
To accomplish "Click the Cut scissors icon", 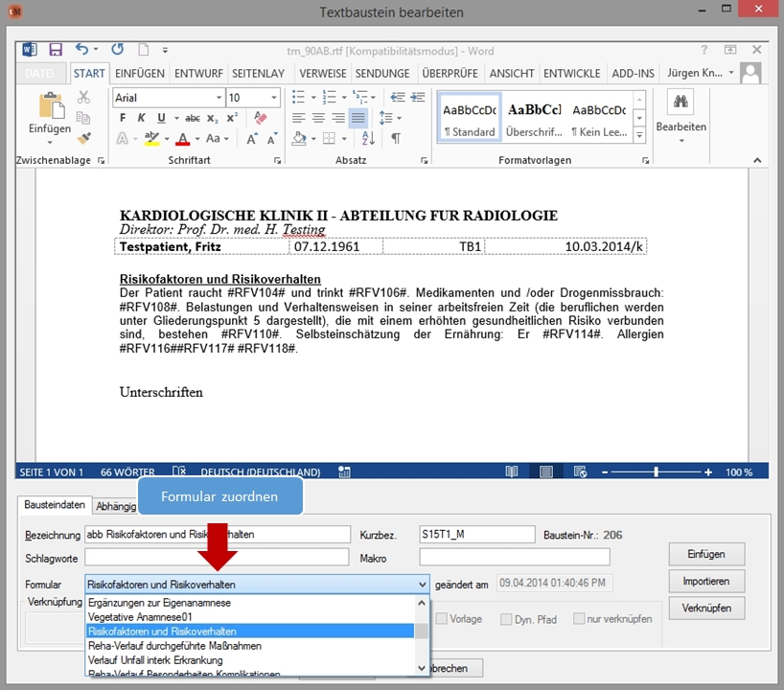I will click(x=83, y=97).
